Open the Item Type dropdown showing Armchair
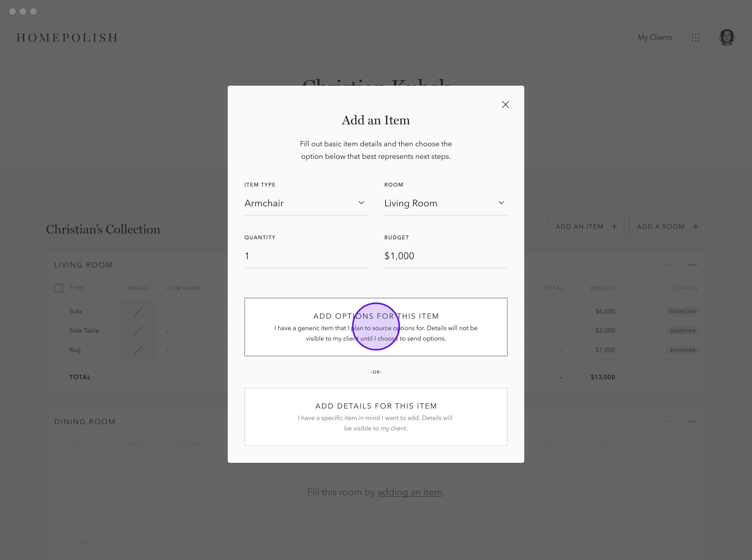Image resolution: width=752 pixels, height=560 pixels. 306,203
